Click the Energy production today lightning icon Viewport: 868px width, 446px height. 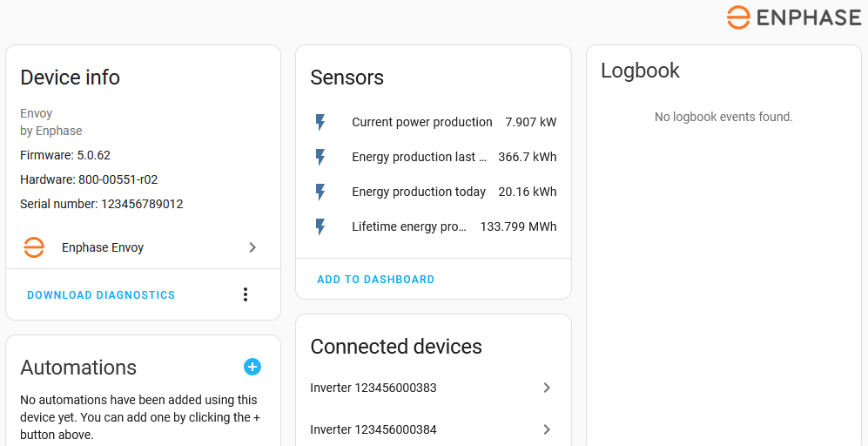(320, 193)
